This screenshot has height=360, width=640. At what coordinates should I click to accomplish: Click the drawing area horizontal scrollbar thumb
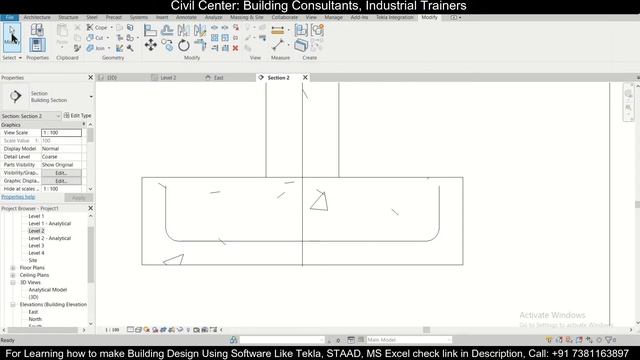pos(426,330)
